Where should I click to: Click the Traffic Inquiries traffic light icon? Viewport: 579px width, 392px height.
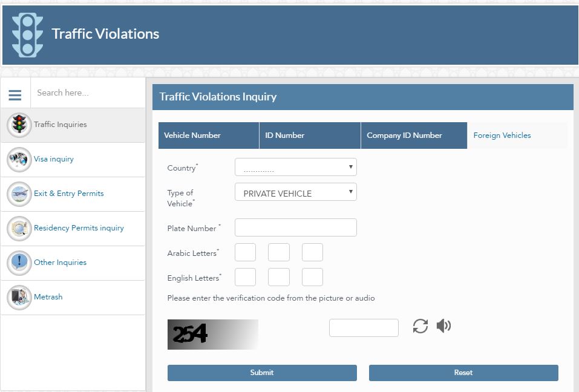point(19,125)
